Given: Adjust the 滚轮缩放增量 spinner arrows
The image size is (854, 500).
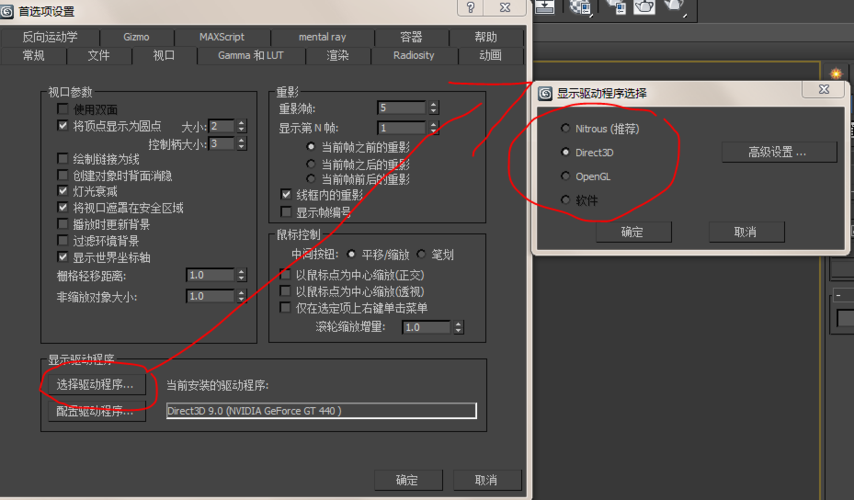Looking at the screenshot, I should click(x=458, y=327).
